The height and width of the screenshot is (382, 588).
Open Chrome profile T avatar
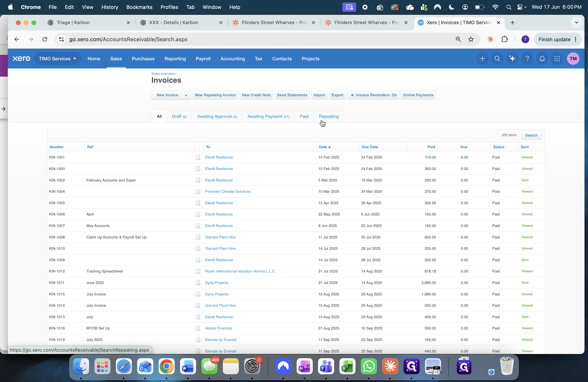[525, 39]
